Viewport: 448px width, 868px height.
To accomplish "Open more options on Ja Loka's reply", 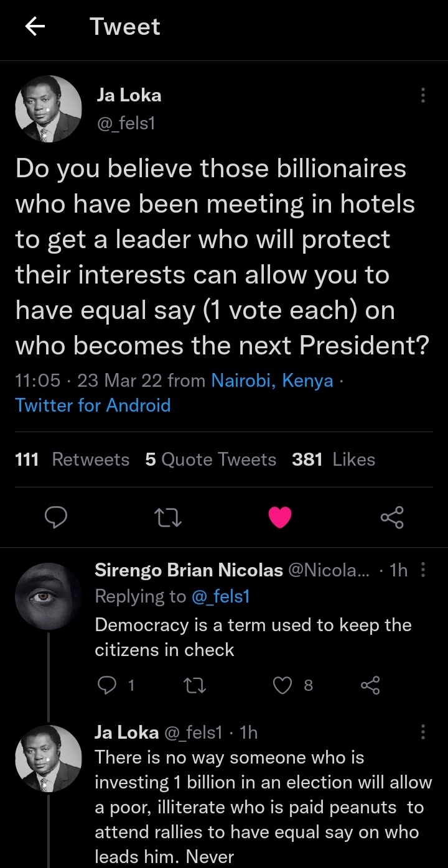I will pyautogui.click(x=424, y=732).
